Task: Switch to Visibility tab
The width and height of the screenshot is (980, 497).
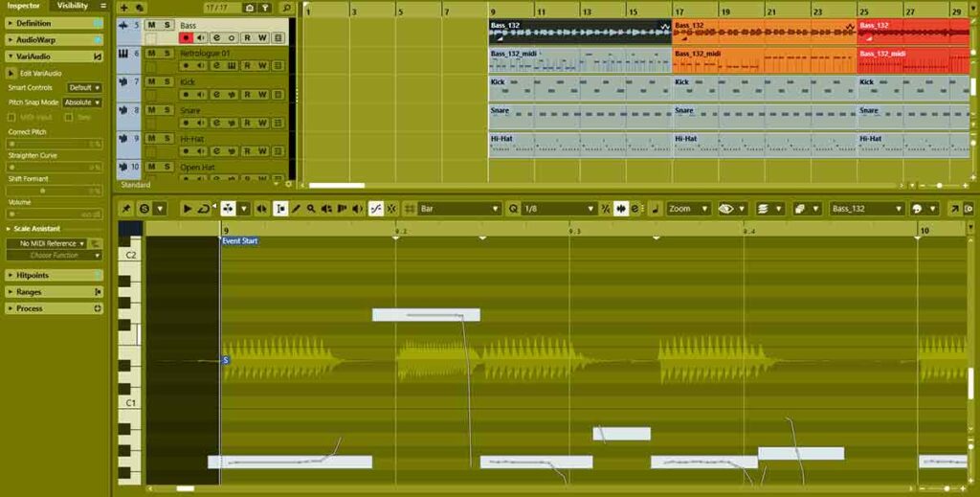Action: tap(73, 6)
